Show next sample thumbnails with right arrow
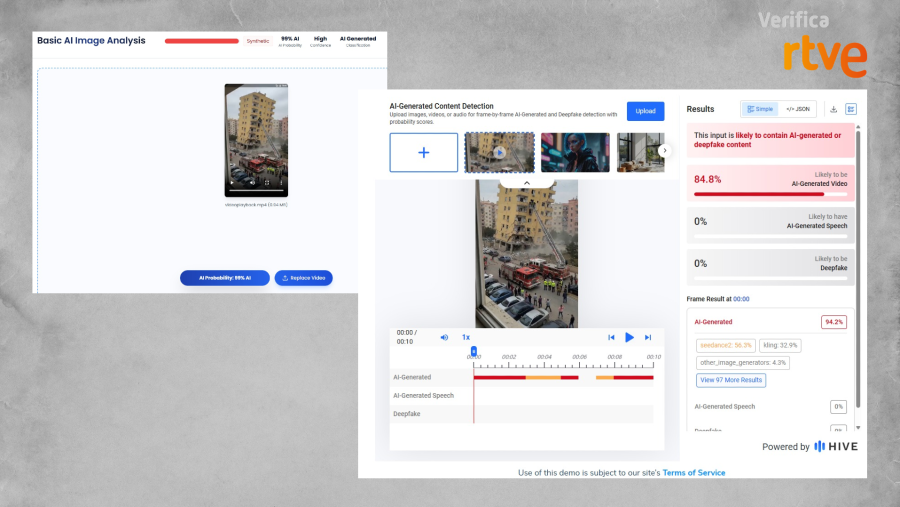 pyautogui.click(x=664, y=150)
